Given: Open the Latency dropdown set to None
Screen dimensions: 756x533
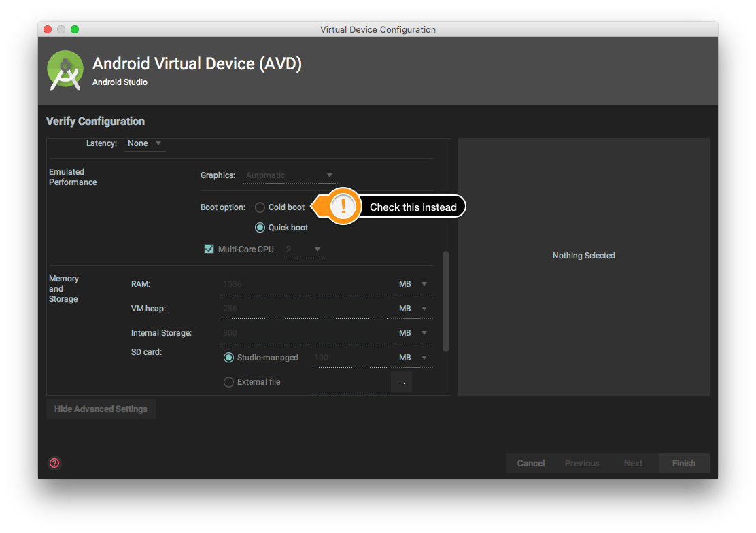Looking at the screenshot, I should pyautogui.click(x=145, y=143).
